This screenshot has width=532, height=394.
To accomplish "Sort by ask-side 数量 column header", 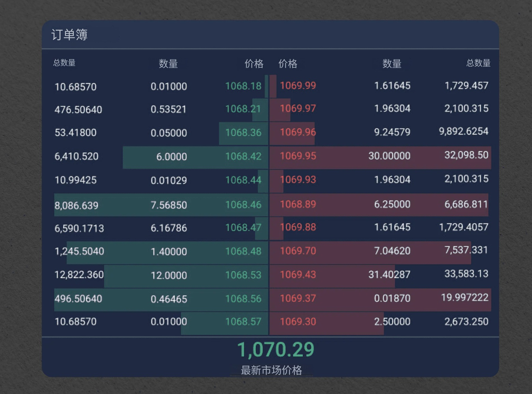I will pyautogui.click(x=392, y=64).
